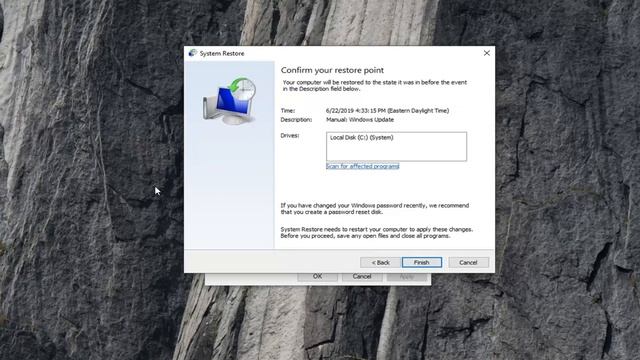
Task: Click the restore point time value
Action: [x=387, y=111]
